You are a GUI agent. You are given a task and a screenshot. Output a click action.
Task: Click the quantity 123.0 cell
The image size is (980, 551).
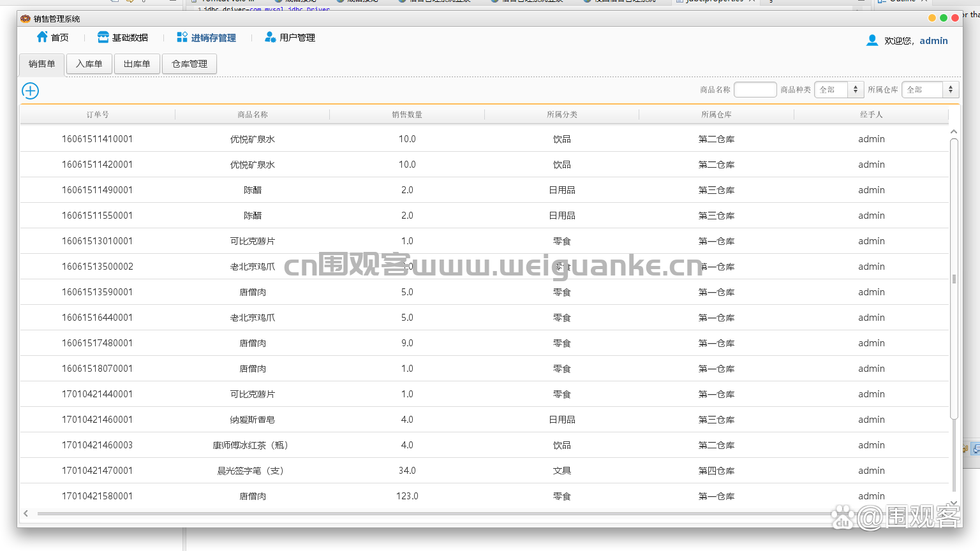pos(407,496)
